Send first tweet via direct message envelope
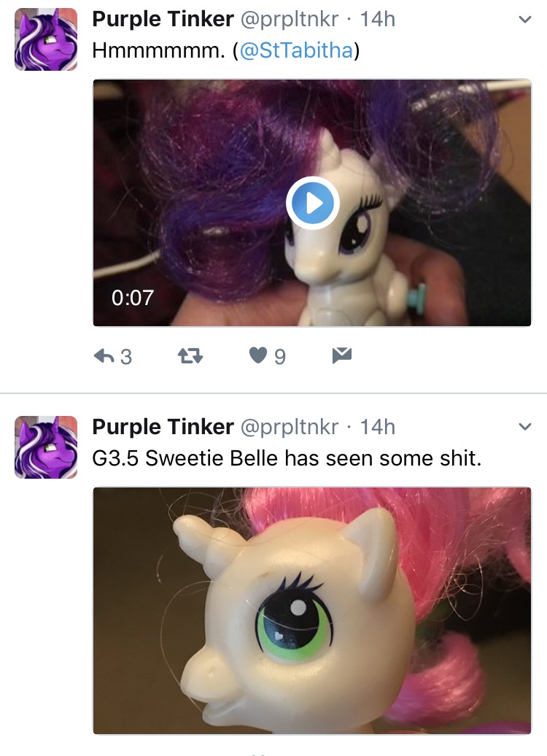The height and width of the screenshot is (756, 547). [342, 355]
